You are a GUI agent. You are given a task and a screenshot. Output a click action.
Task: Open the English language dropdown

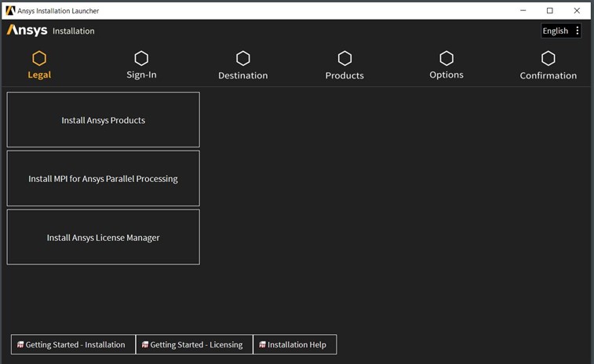pyautogui.click(x=561, y=31)
